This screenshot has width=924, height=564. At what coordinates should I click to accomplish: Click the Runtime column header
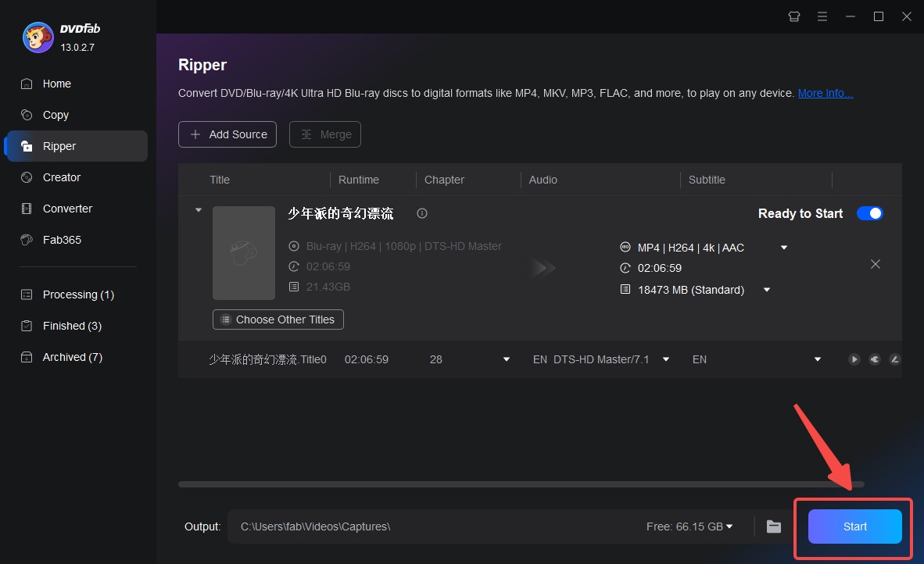(x=358, y=180)
